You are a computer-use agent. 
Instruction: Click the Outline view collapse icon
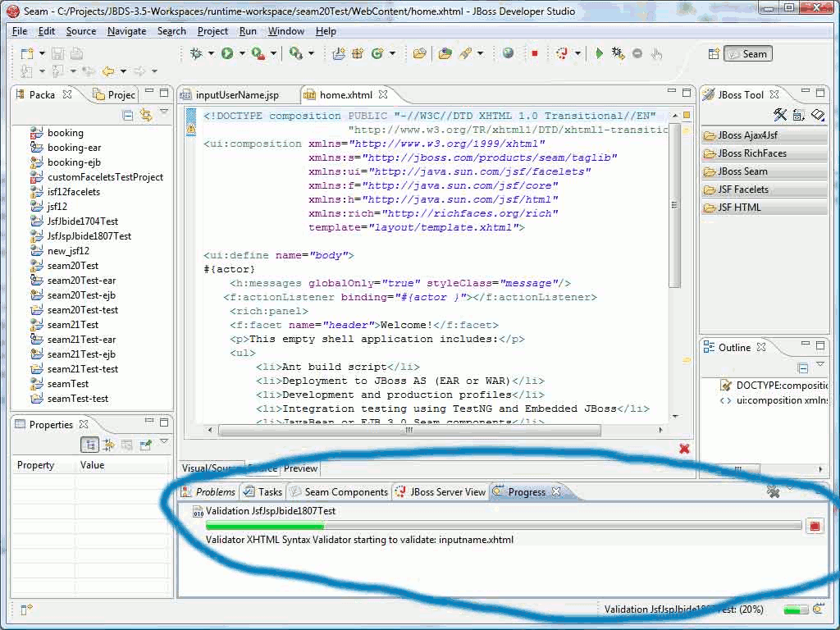[802, 367]
